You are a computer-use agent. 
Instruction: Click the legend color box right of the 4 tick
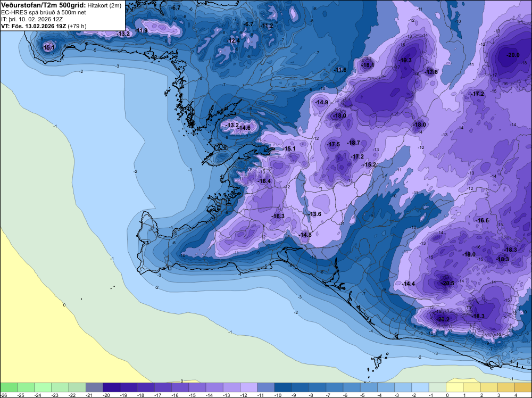click(523, 387)
